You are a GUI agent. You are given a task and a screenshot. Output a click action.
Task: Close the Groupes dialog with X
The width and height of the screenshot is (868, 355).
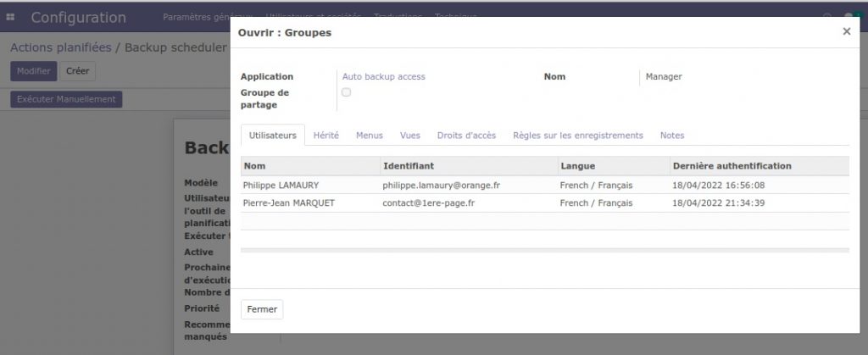[x=847, y=31]
